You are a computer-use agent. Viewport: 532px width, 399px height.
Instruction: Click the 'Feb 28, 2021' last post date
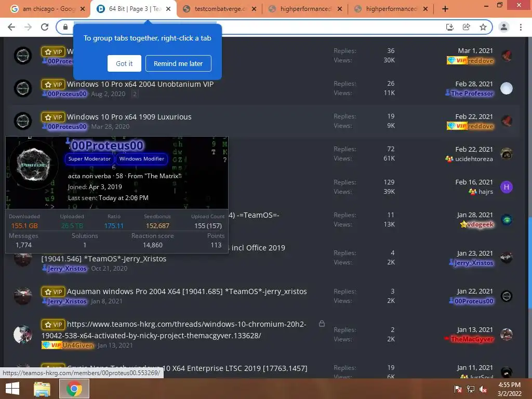pyautogui.click(x=474, y=84)
